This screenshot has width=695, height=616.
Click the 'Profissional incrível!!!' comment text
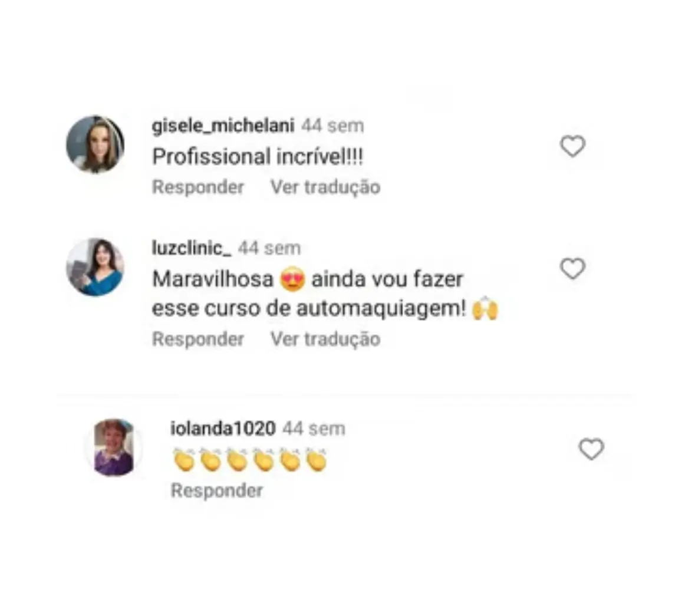click(258, 157)
